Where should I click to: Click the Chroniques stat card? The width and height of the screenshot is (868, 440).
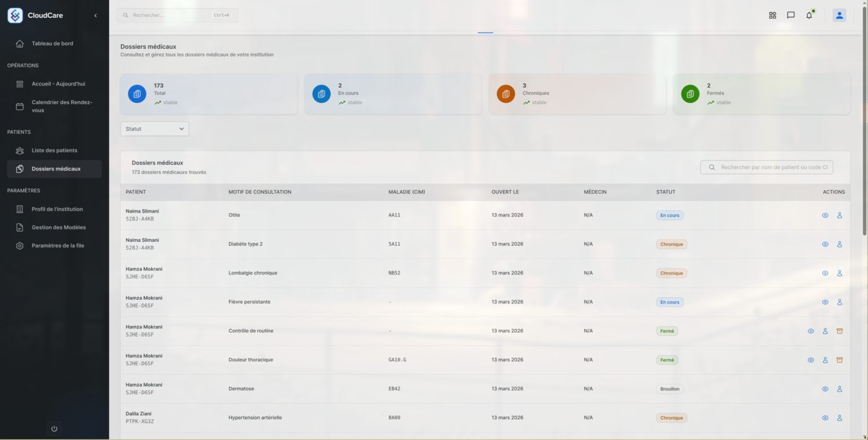577,94
